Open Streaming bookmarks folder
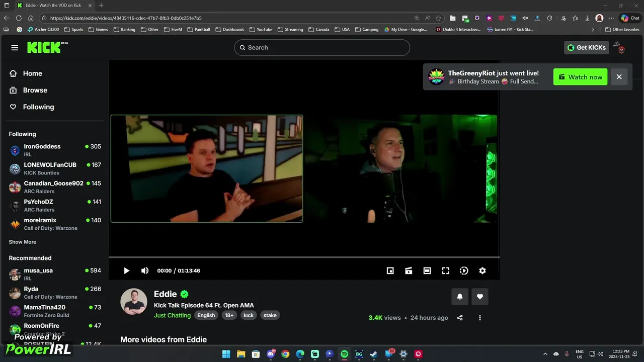644x362 pixels. (x=290, y=30)
